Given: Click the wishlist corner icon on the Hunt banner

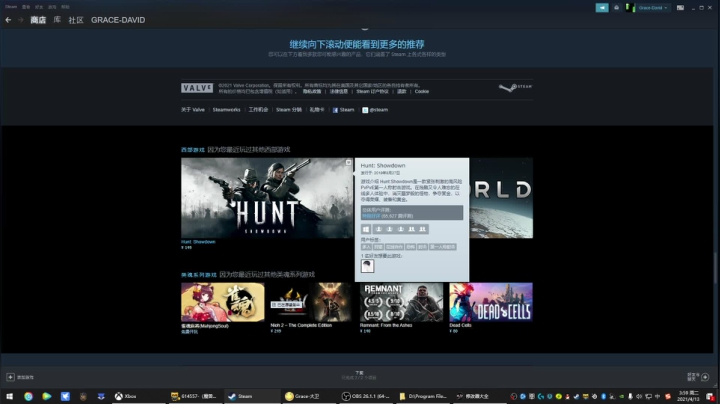Looking at the screenshot, I should (x=349, y=163).
